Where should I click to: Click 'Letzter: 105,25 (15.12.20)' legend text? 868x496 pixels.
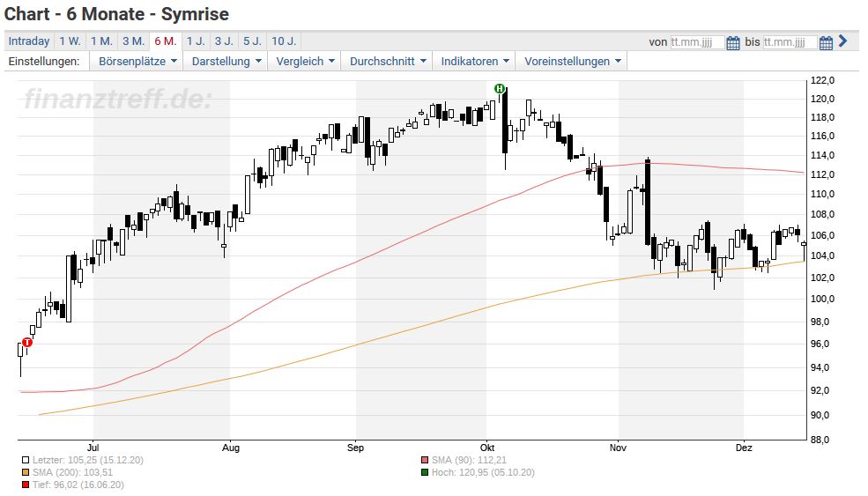[x=88, y=460]
